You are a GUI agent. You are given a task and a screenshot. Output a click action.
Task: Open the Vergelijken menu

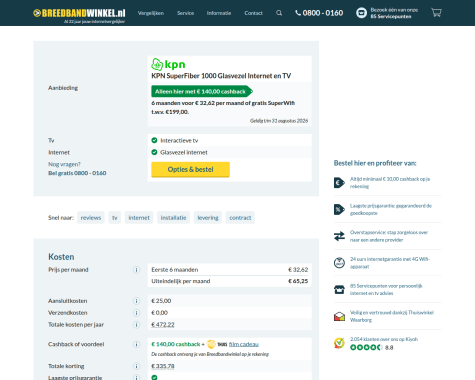(151, 13)
